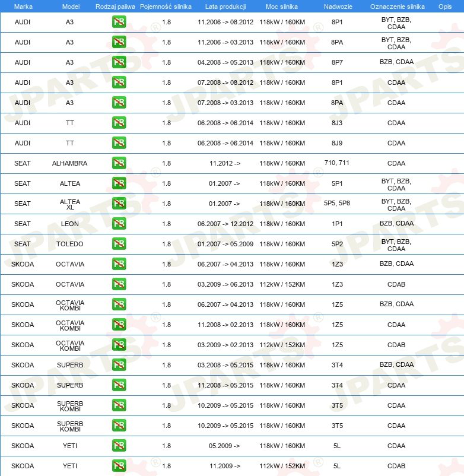Click the Lata produkcji column header
This screenshot has width=464, height=476.
coord(225,7)
